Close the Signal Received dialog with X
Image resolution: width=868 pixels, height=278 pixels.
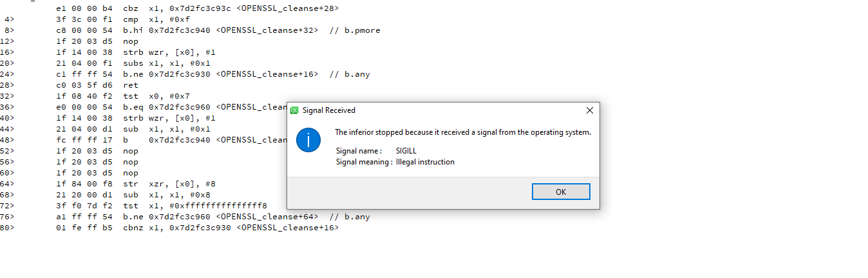point(589,110)
